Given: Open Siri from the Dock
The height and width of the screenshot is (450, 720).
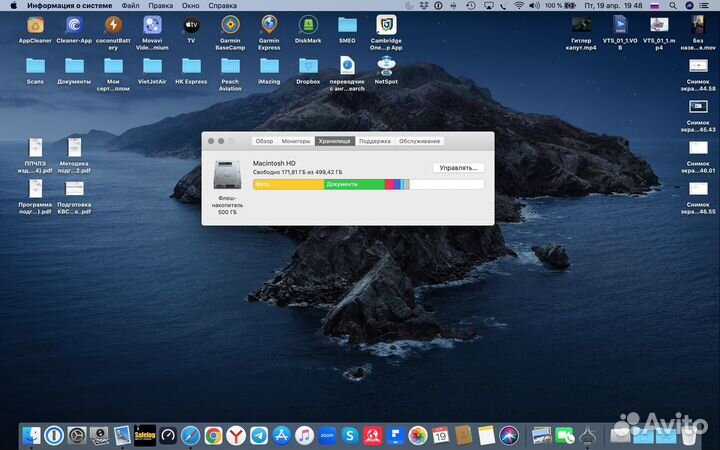Looking at the screenshot, I should click(x=509, y=435).
